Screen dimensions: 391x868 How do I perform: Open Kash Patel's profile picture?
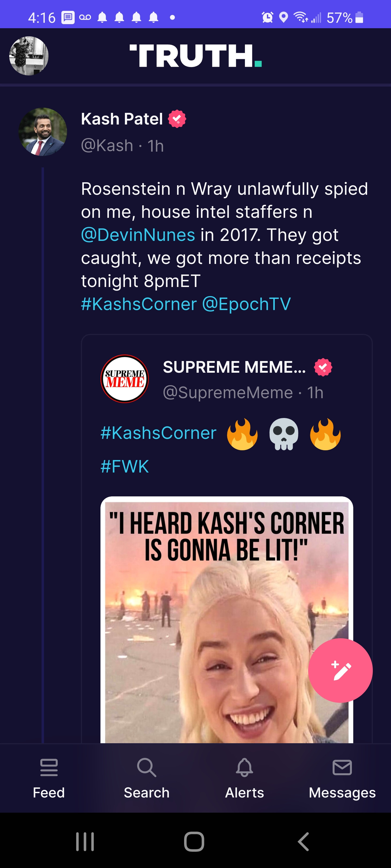tap(43, 132)
